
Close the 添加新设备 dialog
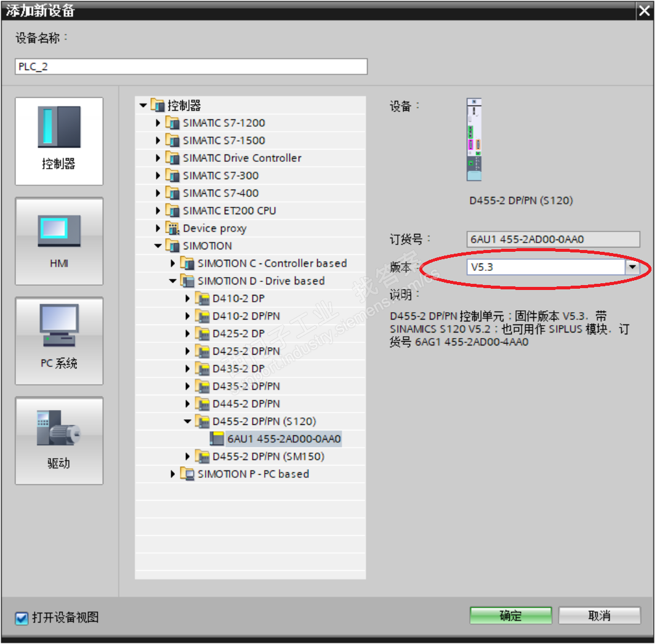tap(645, 10)
